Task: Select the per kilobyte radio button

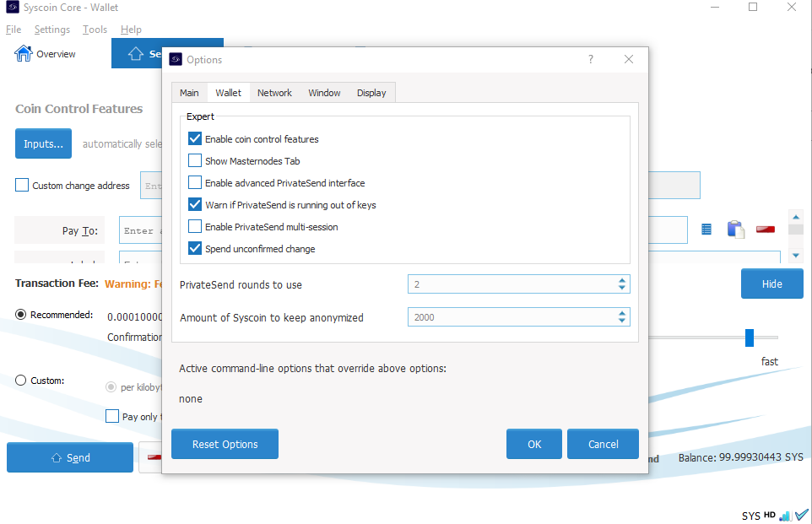Action: [111, 386]
